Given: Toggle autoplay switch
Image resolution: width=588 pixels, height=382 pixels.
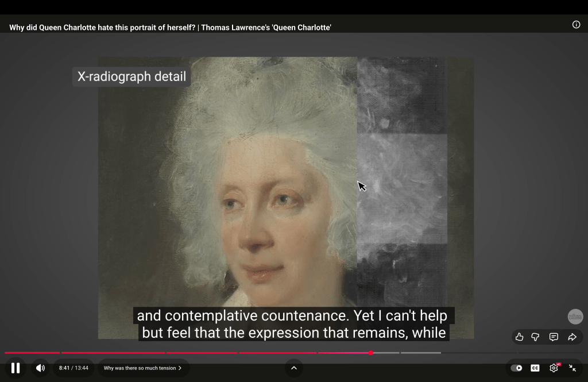Looking at the screenshot, I should (517, 368).
